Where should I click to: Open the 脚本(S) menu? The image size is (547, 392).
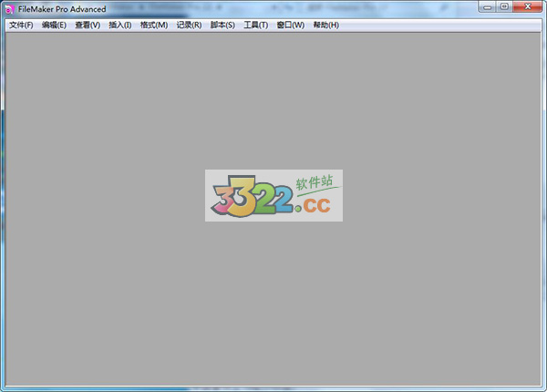coord(222,26)
